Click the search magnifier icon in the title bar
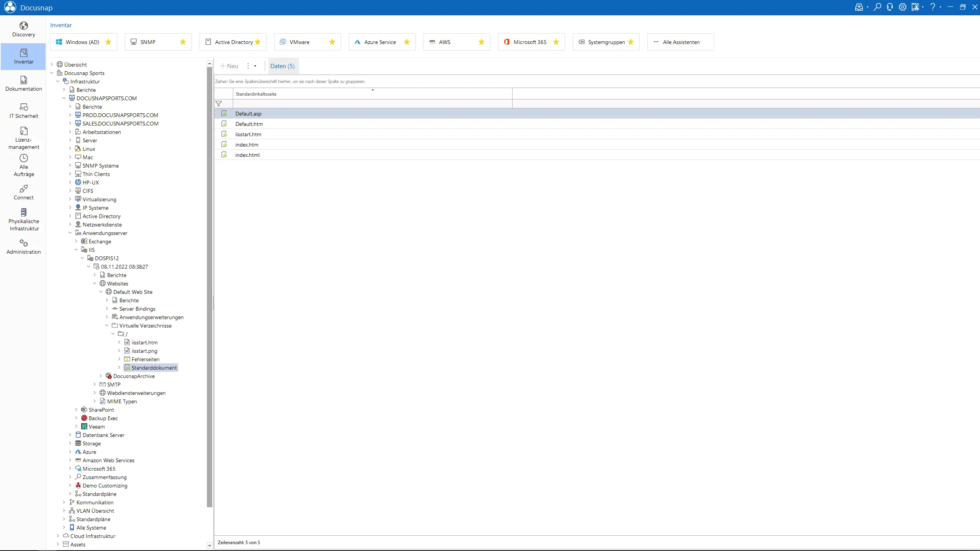 coord(877,7)
